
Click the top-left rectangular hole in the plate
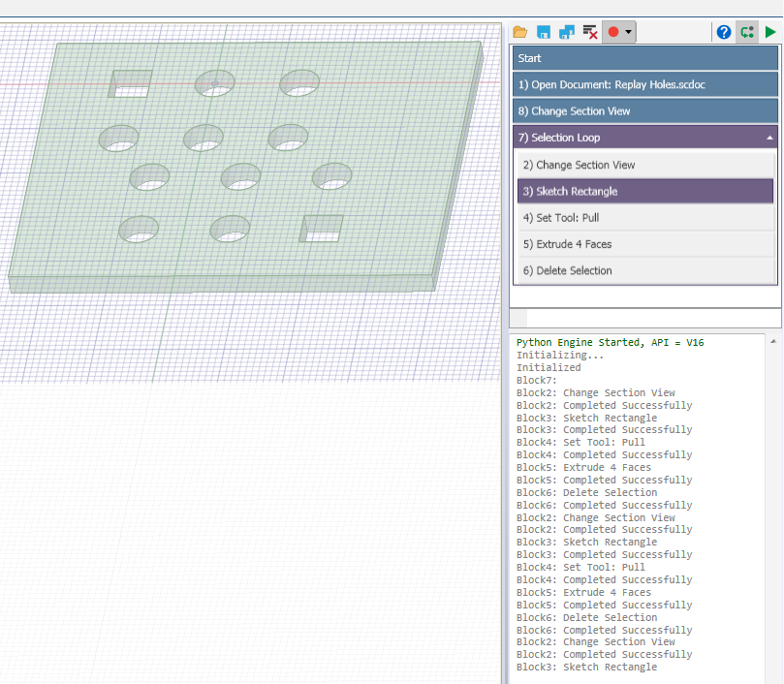[x=130, y=83]
